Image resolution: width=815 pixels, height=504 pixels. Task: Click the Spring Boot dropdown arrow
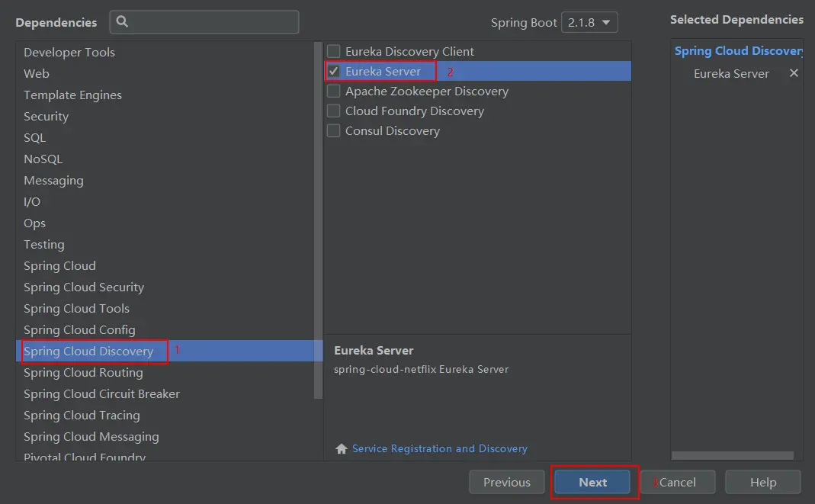tap(606, 22)
